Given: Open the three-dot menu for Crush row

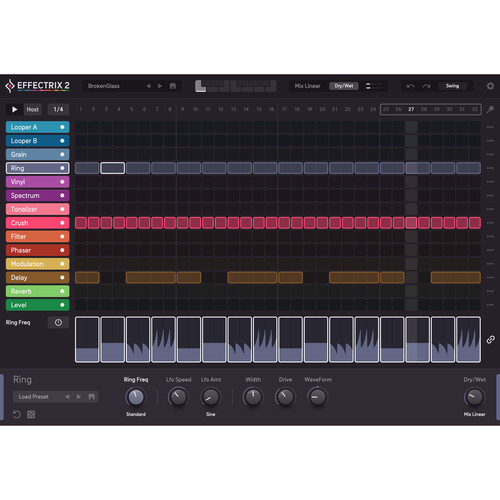Looking at the screenshot, I should 490,223.
